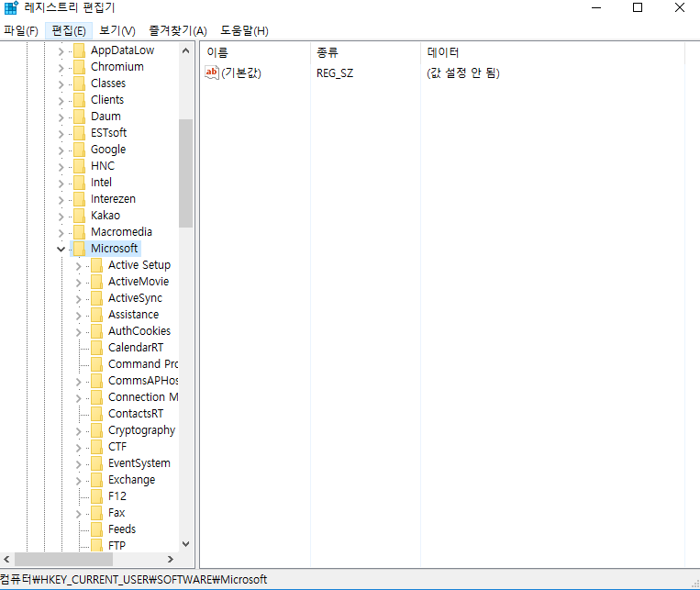Maximize the Registry Editor window

click(638, 7)
